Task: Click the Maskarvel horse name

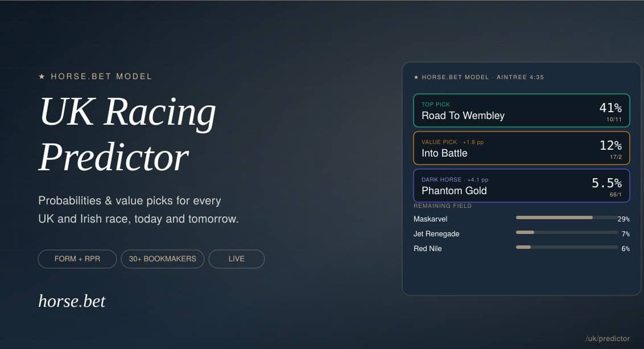Action: (x=431, y=219)
